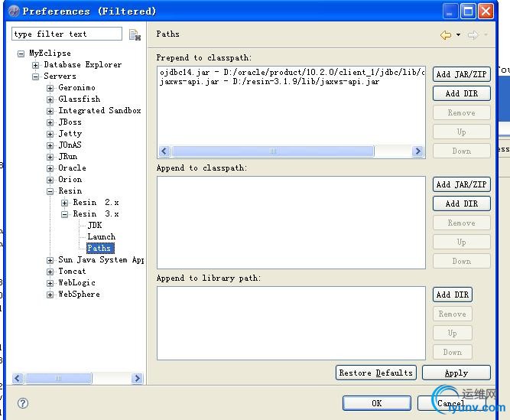Expand the Orion server node
The height and width of the screenshot is (420, 510).
(50, 180)
